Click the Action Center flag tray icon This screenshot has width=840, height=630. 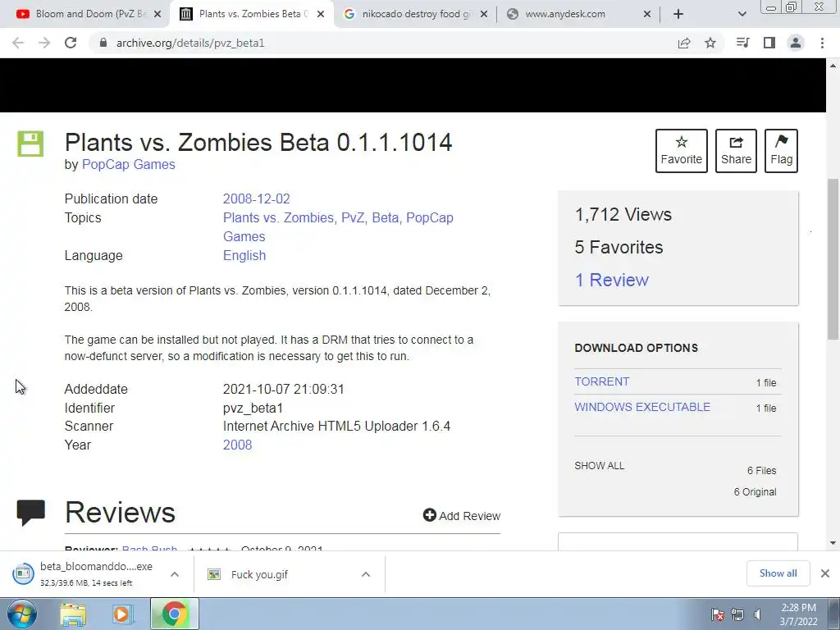(718, 614)
